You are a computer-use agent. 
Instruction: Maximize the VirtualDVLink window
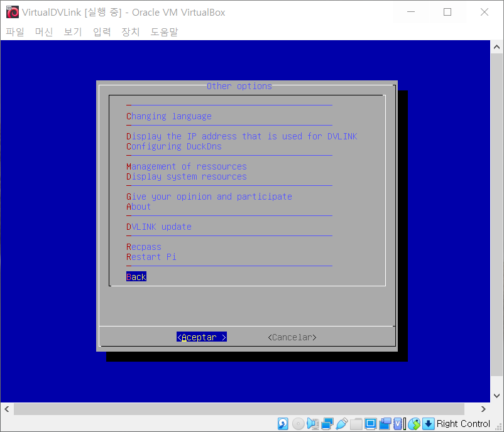coord(447,12)
